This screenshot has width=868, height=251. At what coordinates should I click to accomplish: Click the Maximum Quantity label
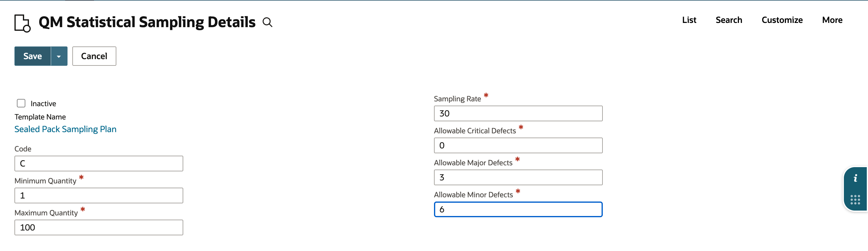click(46, 213)
